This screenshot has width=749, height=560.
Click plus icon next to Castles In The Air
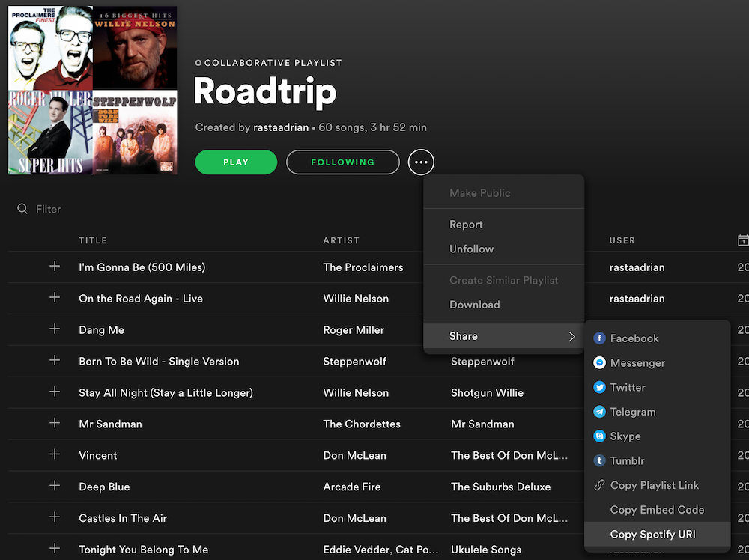click(x=55, y=517)
